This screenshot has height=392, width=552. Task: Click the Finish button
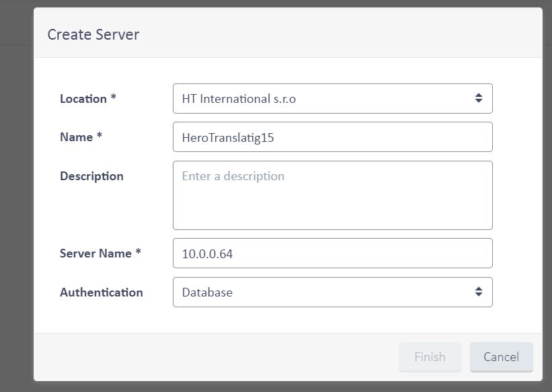(x=430, y=357)
